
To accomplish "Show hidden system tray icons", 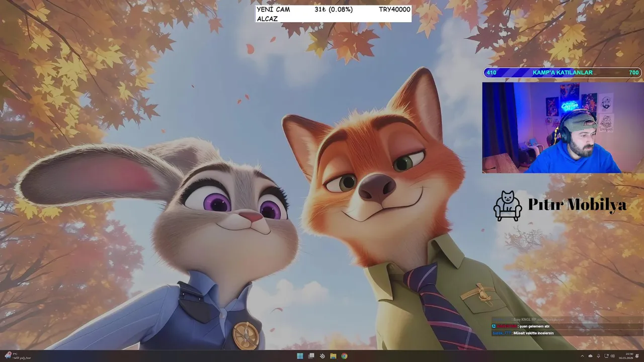I will click(x=582, y=356).
